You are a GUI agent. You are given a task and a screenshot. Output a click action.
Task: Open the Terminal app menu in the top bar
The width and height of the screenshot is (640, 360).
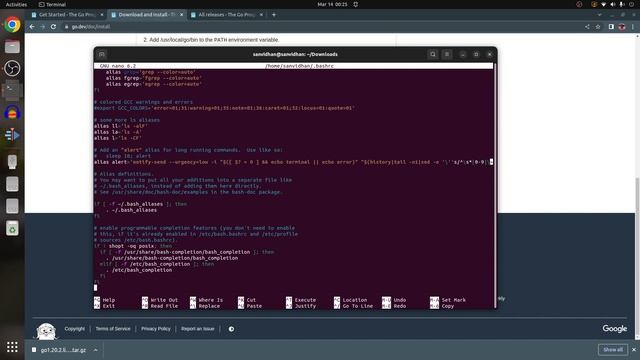pyautogui.click(x=52, y=4)
